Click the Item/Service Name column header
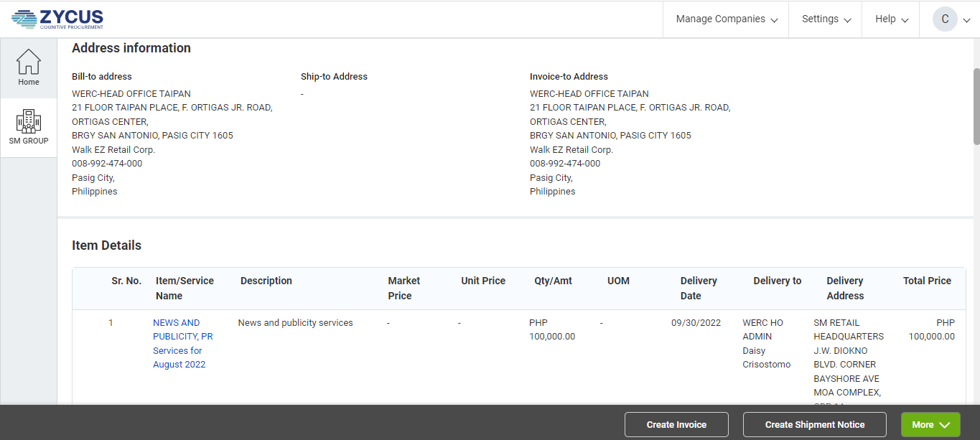The image size is (980, 440). tap(185, 288)
